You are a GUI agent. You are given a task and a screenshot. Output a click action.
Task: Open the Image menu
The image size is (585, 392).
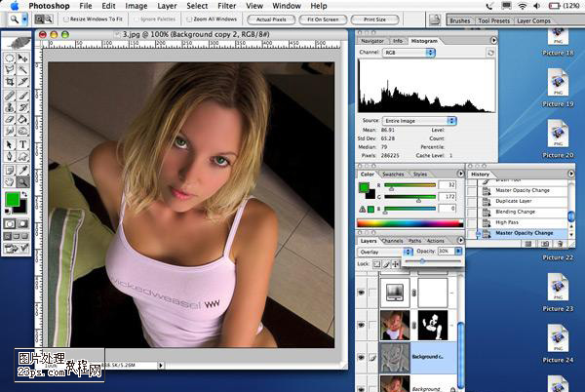coord(136,6)
